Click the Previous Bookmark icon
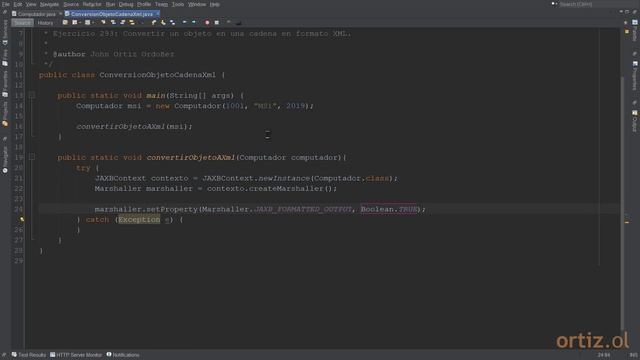 point(154,22)
